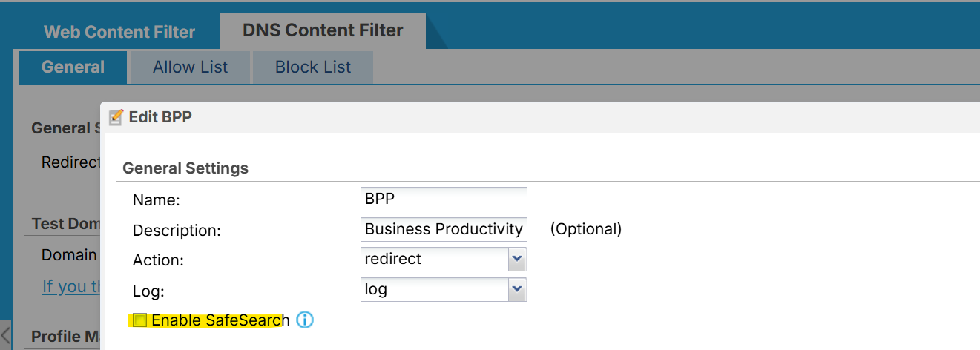Screen dimensions: 980x350
Task: Click the Edit BPP dialog title
Action: pyautogui.click(x=160, y=117)
